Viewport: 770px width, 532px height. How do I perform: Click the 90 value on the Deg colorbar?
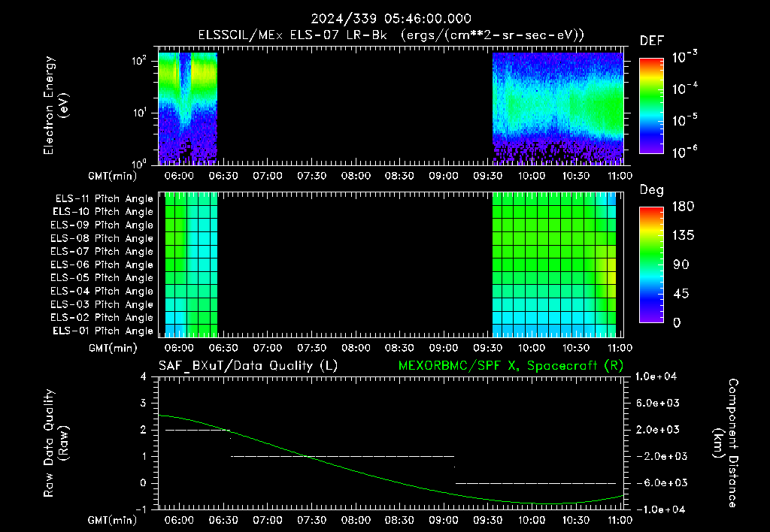[x=681, y=264]
